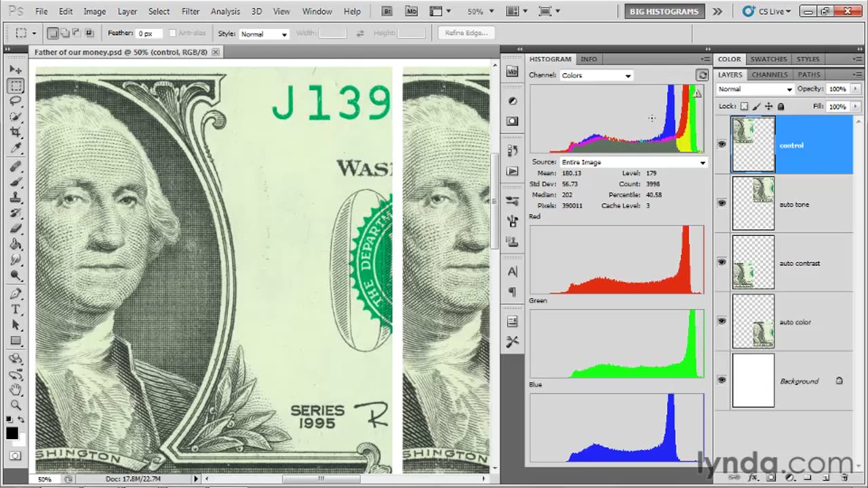Open the histogram Channel dropdown
This screenshot has height=488, width=868.
596,75
